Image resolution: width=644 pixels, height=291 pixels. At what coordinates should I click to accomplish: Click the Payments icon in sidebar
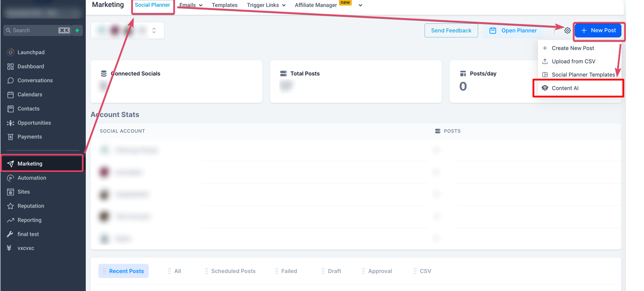click(x=10, y=137)
